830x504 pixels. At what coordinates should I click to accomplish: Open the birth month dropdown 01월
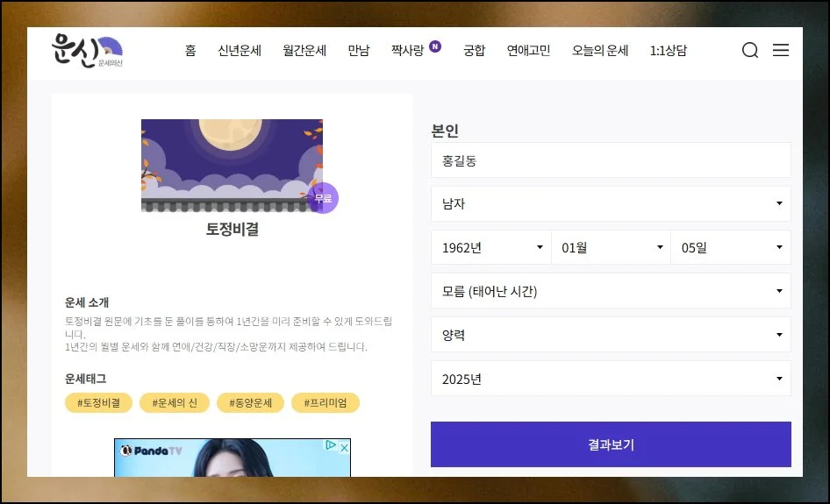pos(611,248)
